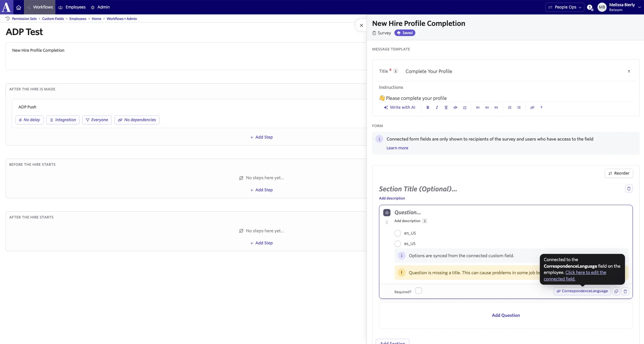Viewport: 644px width, 344px height.
Task: Open the Workflows menu
Action: 40,7
